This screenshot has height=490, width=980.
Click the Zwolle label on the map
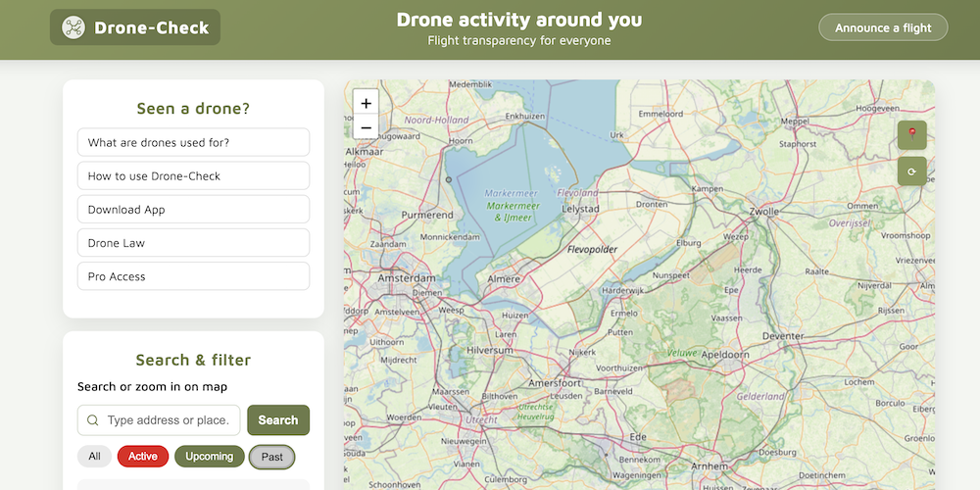click(x=764, y=212)
